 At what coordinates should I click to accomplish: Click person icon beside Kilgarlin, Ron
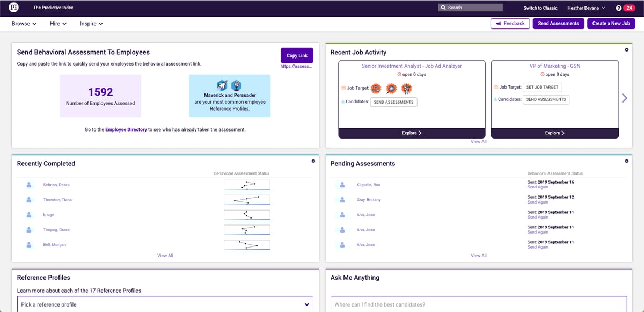(x=342, y=185)
